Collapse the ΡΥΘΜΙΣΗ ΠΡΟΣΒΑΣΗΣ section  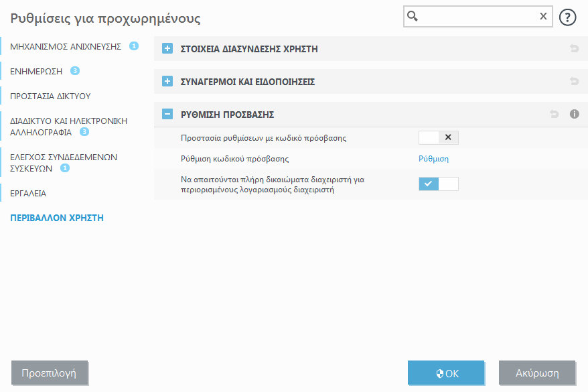[x=167, y=114]
